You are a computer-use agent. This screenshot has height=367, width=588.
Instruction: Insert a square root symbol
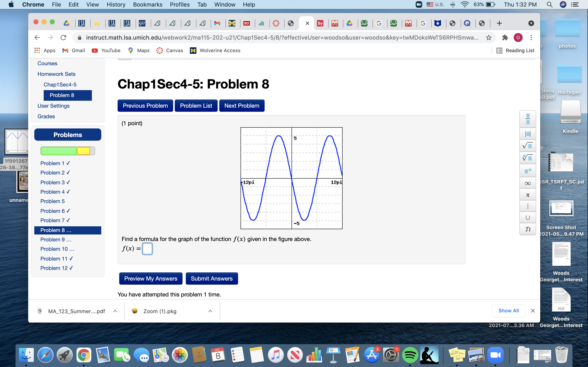528,146
